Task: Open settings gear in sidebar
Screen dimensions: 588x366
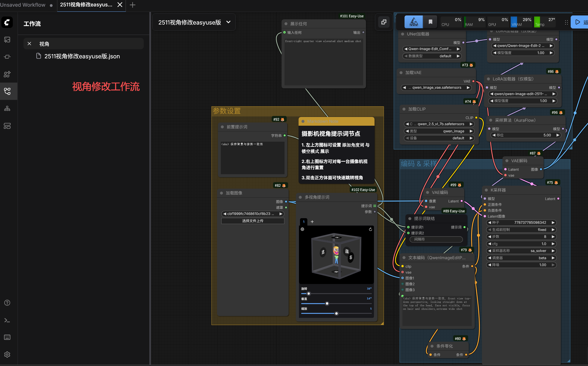Action: pyautogui.click(x=7, y=355)
